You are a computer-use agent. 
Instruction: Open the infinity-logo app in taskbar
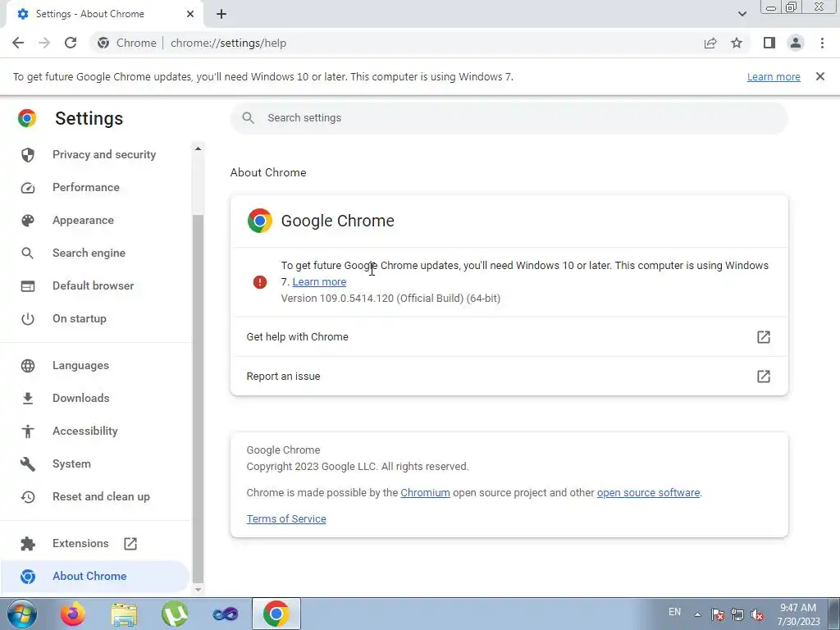225,614
